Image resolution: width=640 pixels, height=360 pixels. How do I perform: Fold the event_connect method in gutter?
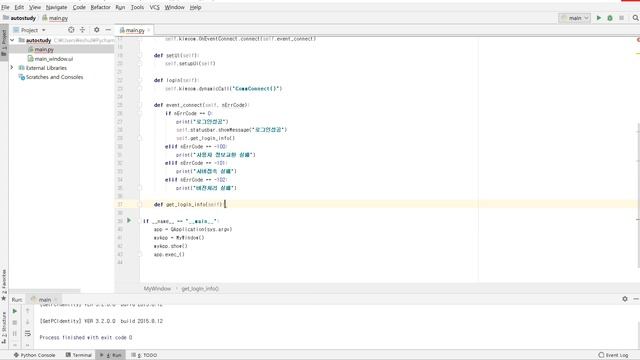[x=140, y=105]
